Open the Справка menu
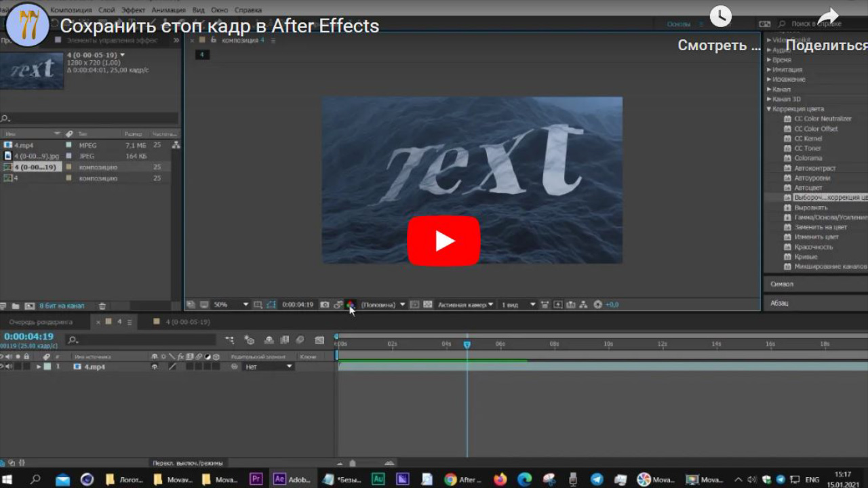Viewport: 868px width, 488px height. point(248,10)
